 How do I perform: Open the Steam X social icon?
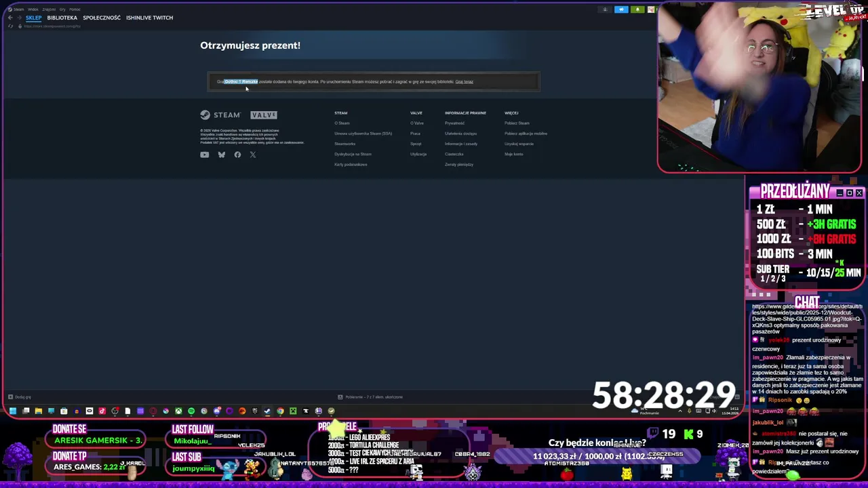tap(253, 155)
